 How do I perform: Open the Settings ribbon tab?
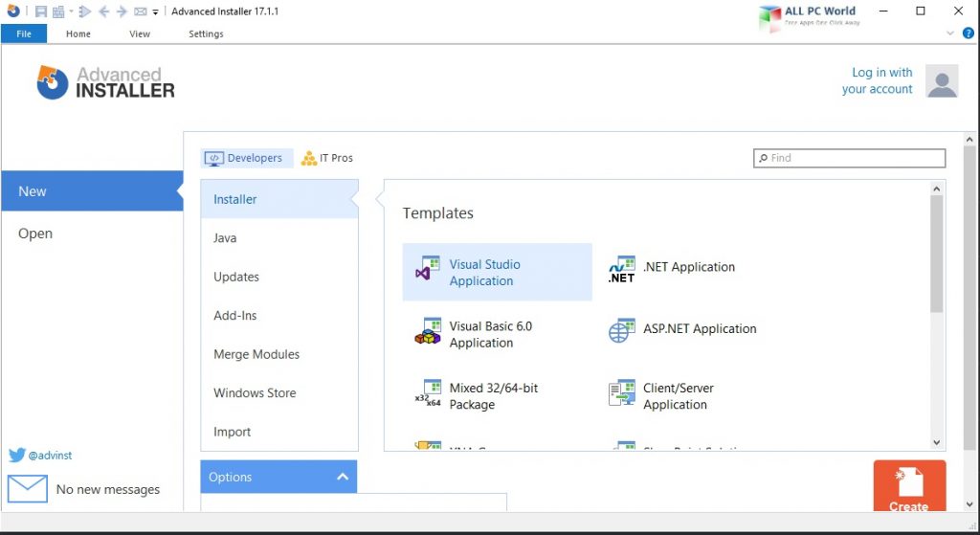pyautogui.click(x=207, y=33)
